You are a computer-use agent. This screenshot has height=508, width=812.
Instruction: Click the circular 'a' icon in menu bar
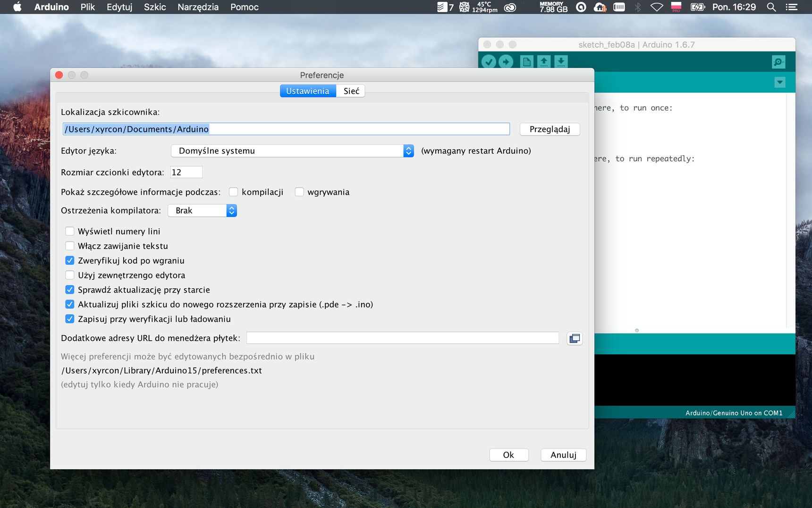(581, 7)
